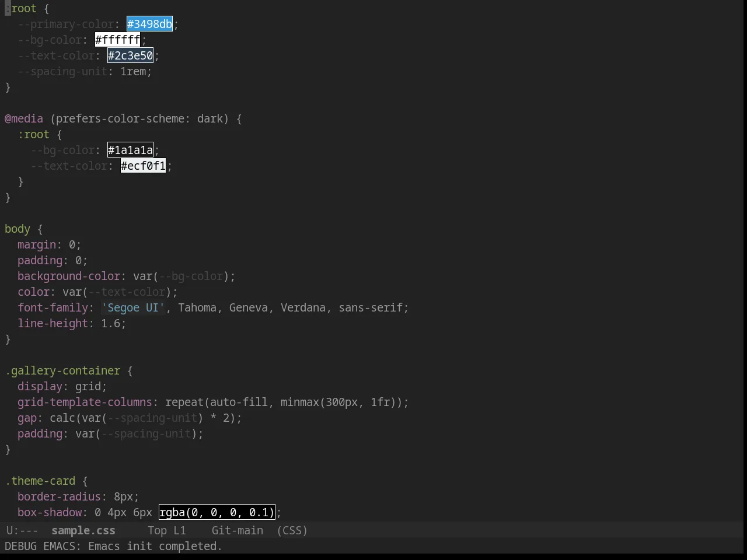Click the display: grid line
This screenshot has width=747, height=560.
pos(62,386)
